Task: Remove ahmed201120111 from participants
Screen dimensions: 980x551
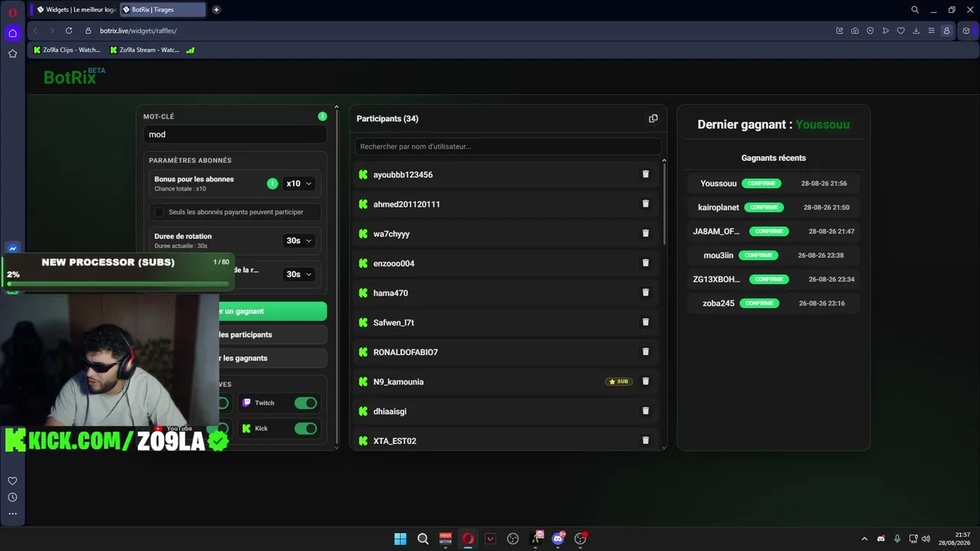Action: click(x=645, y=204)
